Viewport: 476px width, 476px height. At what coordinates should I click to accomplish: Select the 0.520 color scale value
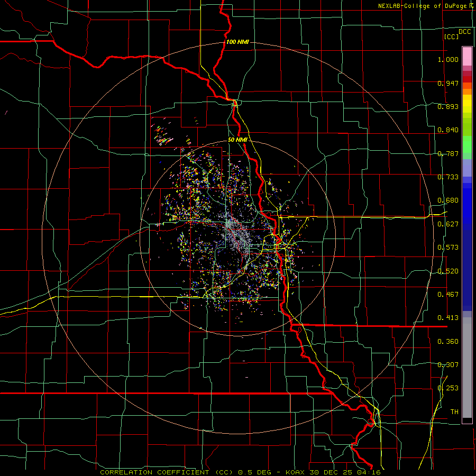click(448, 271)
